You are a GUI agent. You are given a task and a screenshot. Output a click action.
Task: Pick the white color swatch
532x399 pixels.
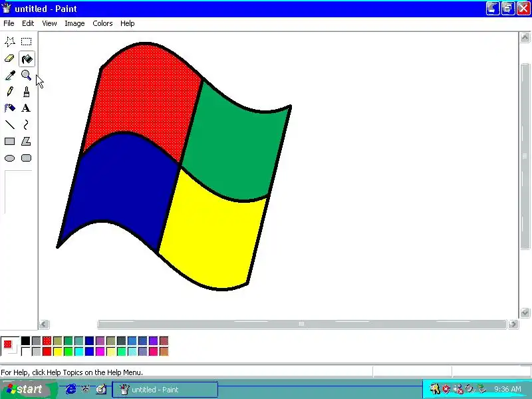(25, 352)
